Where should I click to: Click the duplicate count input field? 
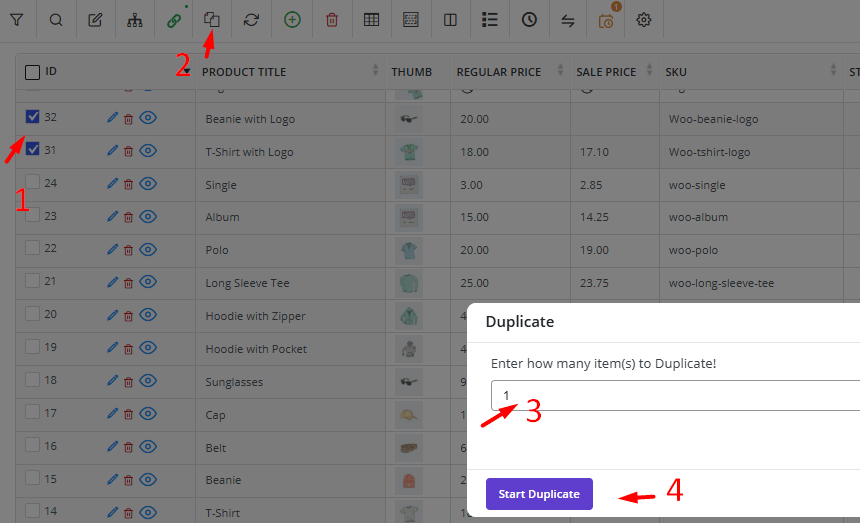(x=675, y=395)
